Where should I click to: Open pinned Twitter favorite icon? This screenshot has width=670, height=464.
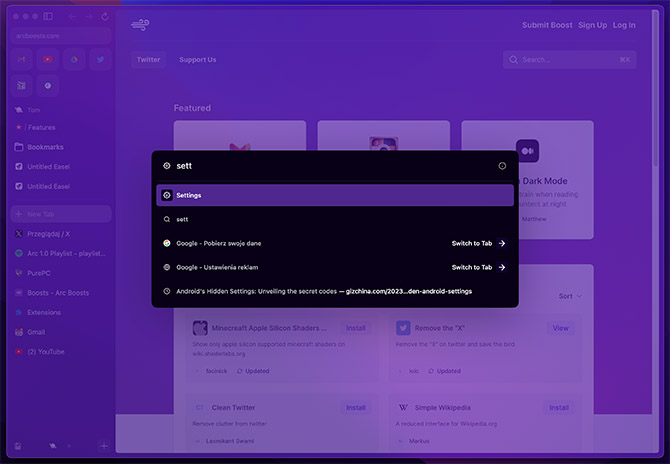pyautogui.click(x=100, y=59)
